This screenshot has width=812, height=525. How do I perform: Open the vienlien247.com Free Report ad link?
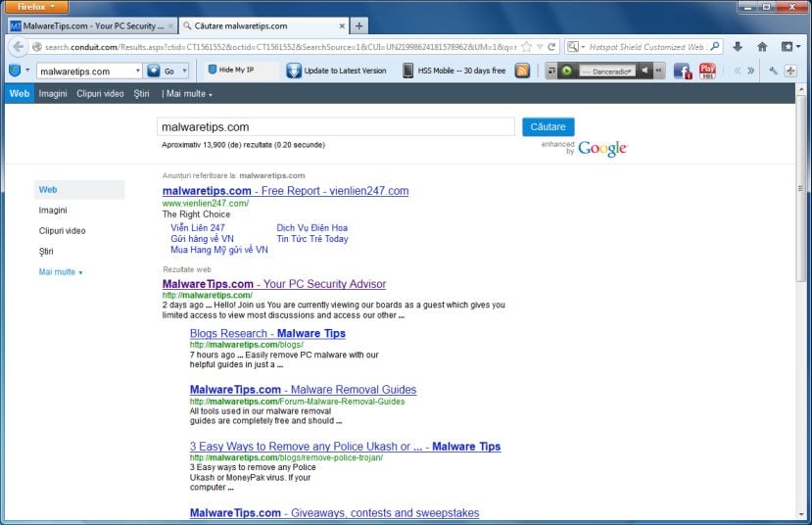[x=285, y=191]
